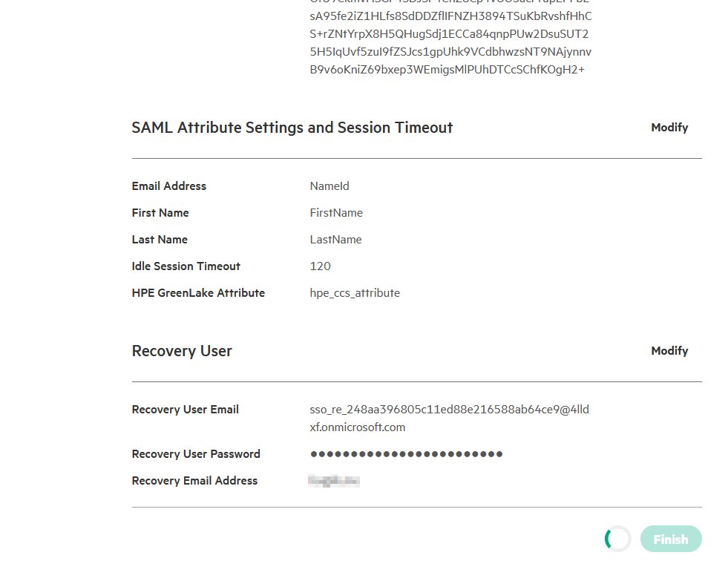Image resolution: width=728 pixels, height=561 pixels.
Task: Click the loading spinner beside Finish
Action: 618,539
